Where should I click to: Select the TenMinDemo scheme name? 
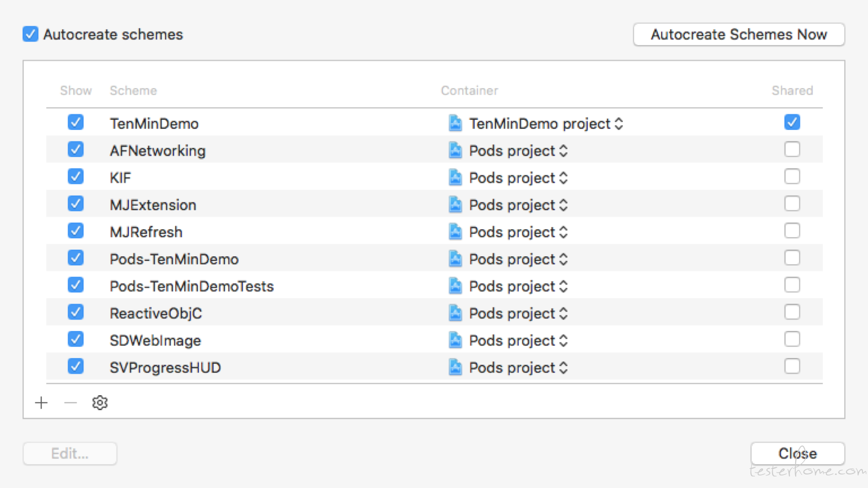pyautogui.click(x=154, y=124)
